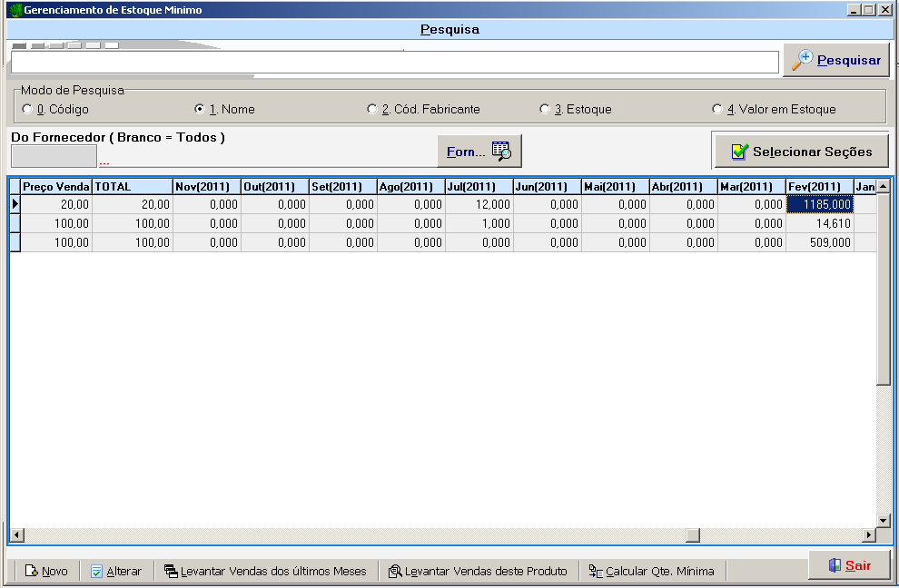Screen dimensions: 899x588
Task: Select the 2. Cód. Fabricante option
Action: point(372,110)
